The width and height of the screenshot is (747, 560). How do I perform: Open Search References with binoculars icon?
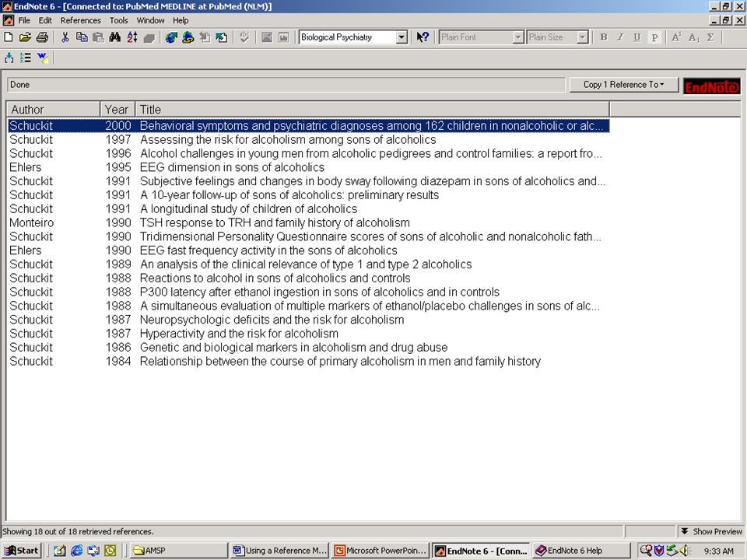point(115,37)
